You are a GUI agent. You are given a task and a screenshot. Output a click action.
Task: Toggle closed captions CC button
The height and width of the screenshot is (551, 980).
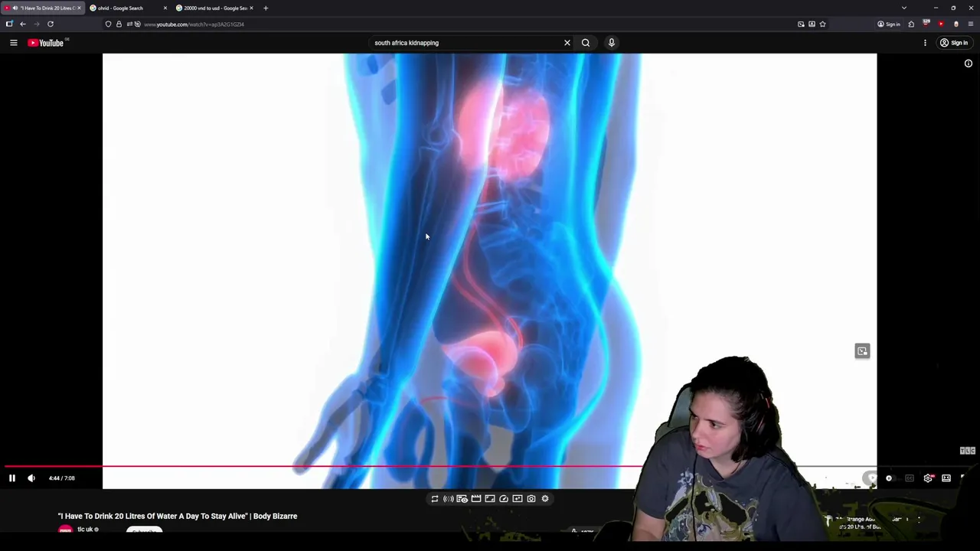click(910, 478)
